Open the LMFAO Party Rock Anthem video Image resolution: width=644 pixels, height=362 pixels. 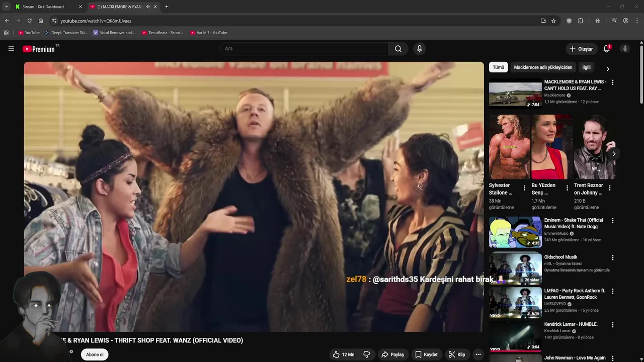click(x=515, y=303)
